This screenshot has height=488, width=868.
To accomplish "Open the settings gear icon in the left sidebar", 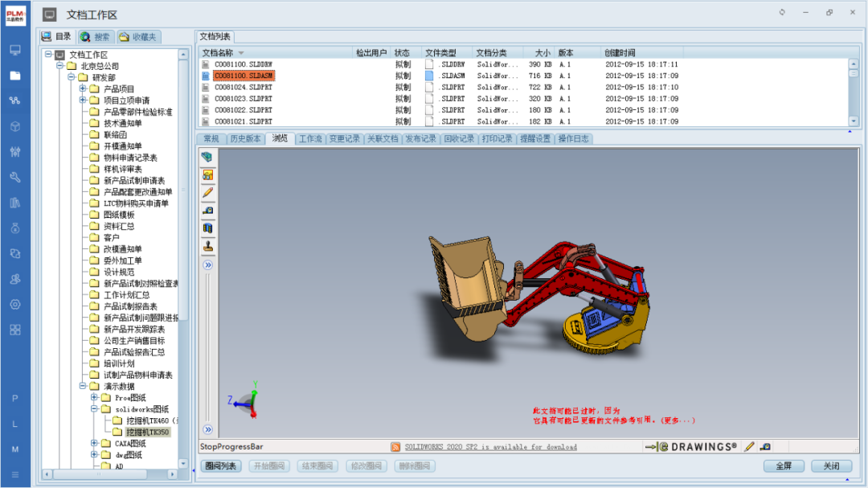I will click(x=15, y=304).
